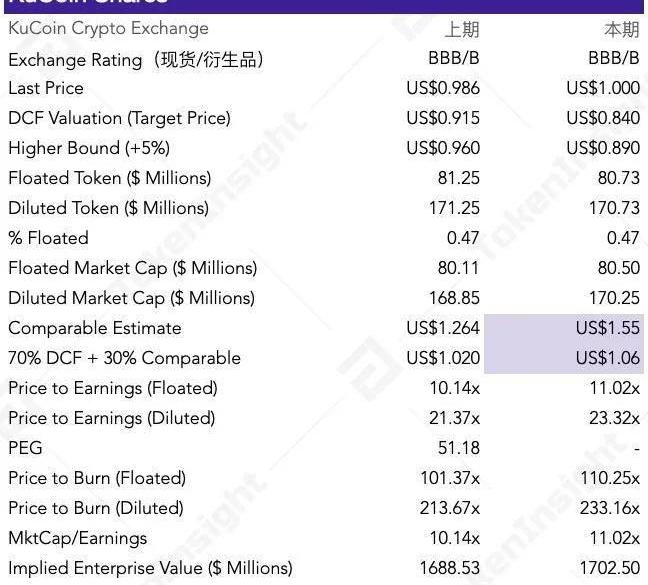Image resolution: width=648 pixels, height=585 pixels.
Task: Click the 上期 column header
Action: point(461,30)
